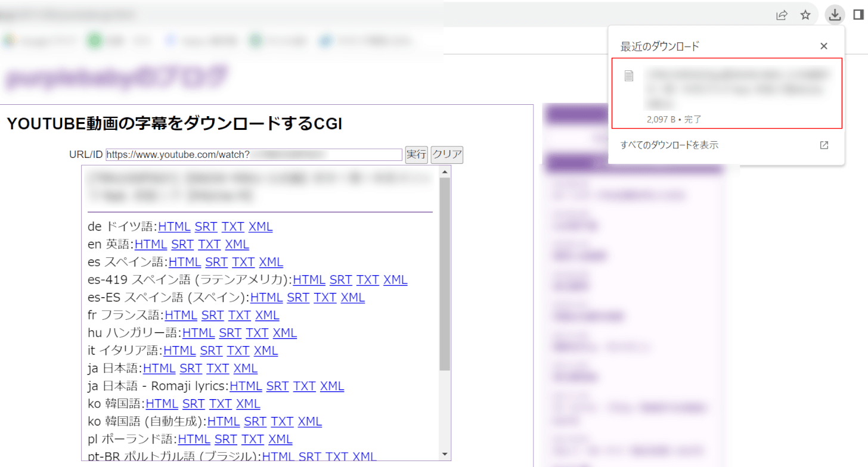This screenshot has width=868, height=467.
Task: Click すべてのダウンロードを表示
Action: (x=669, y=145)
